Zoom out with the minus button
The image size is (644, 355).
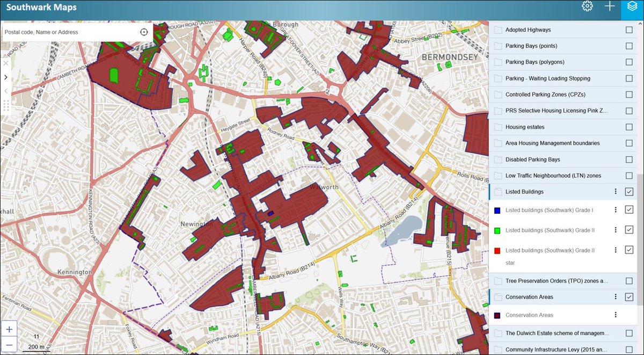pos(10,344)
